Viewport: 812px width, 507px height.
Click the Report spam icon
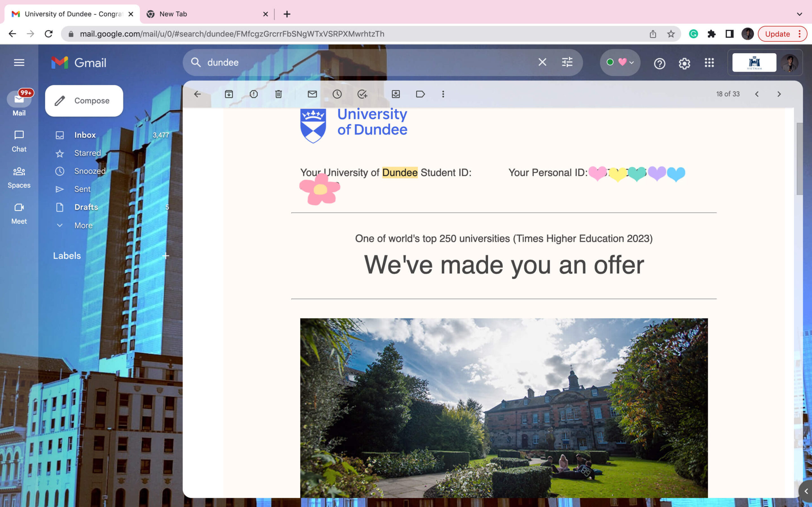click(x=254, y=94)
